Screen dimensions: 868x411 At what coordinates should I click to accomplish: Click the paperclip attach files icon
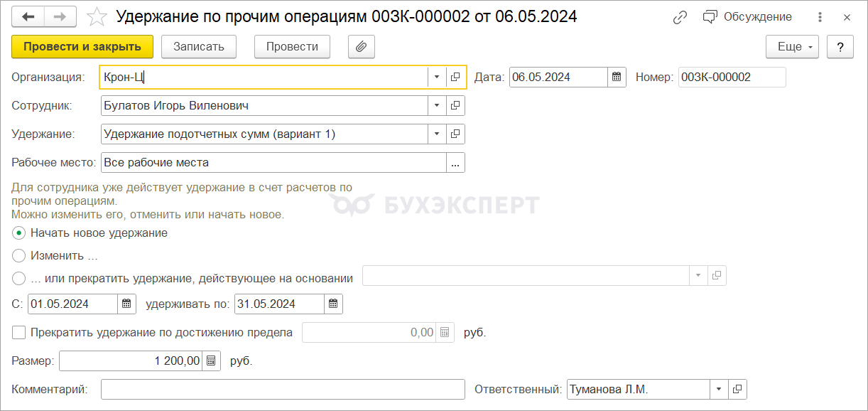(361, 47)
